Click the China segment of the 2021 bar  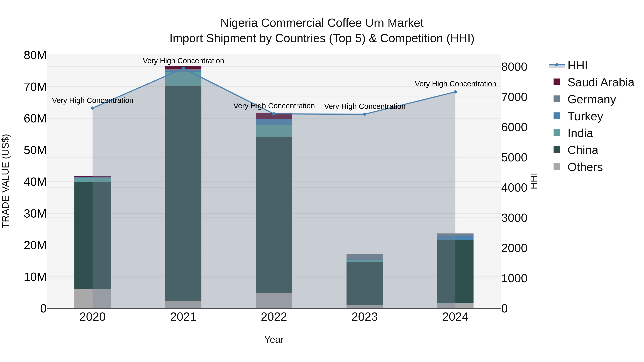point(183,193)
